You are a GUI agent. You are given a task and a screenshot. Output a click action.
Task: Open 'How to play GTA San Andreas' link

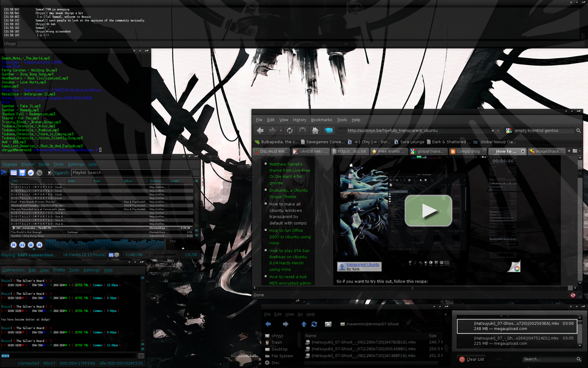pyautogui.click(x=289, y=260)
